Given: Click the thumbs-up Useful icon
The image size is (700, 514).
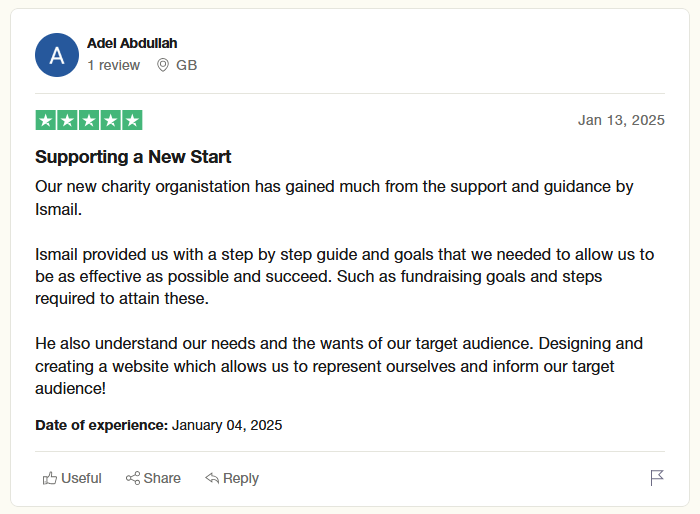Looking at the screenshot, I should tap(49, 478).
